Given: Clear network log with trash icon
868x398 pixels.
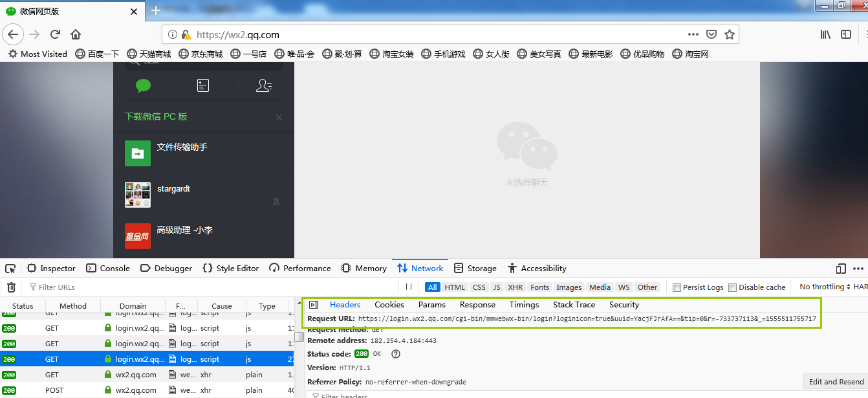Looking at the screenshot, I should coord(11,287).
